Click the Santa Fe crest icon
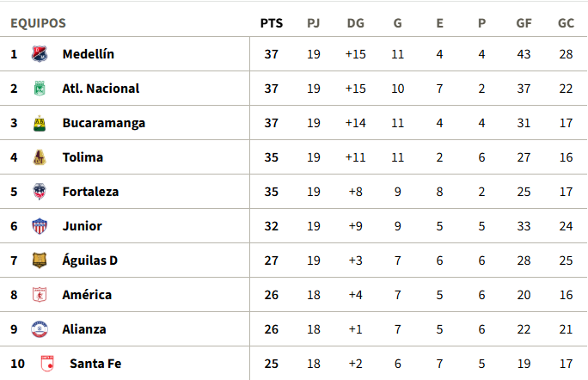 coord(47,364)
